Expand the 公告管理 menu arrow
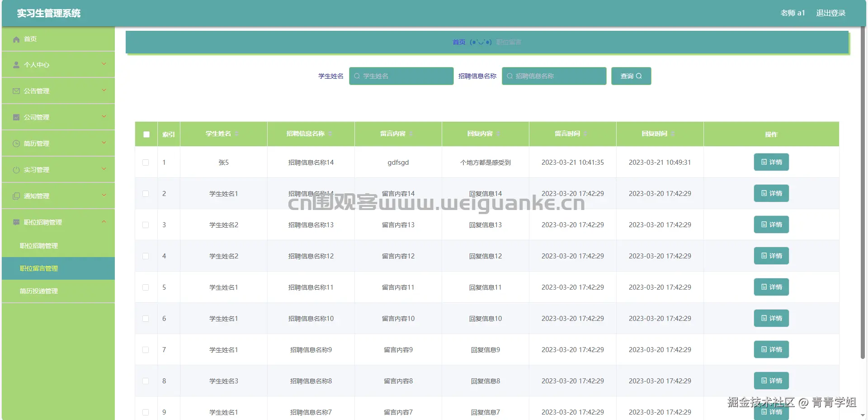This screenshot has height=420, width=868. pyautogui.click(x=104, y=90)
